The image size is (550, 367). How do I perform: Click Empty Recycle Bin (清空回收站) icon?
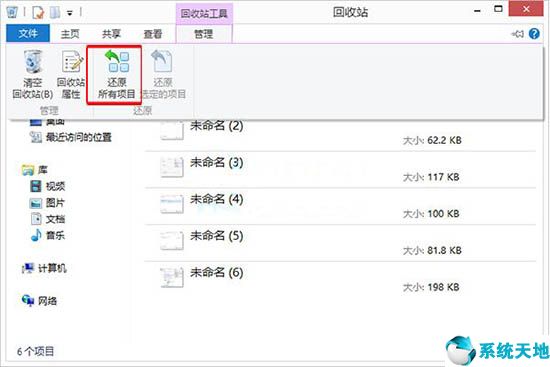pyautogui.click(x=33, y=62)
